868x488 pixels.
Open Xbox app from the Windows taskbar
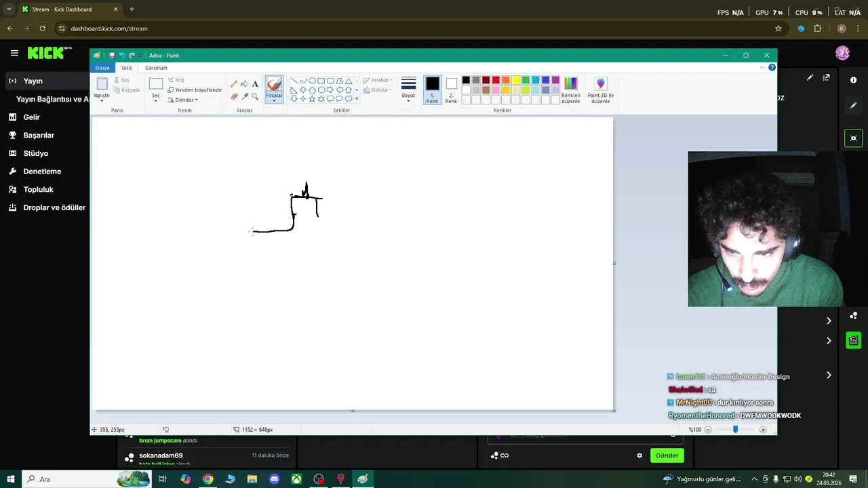[296, 479]
